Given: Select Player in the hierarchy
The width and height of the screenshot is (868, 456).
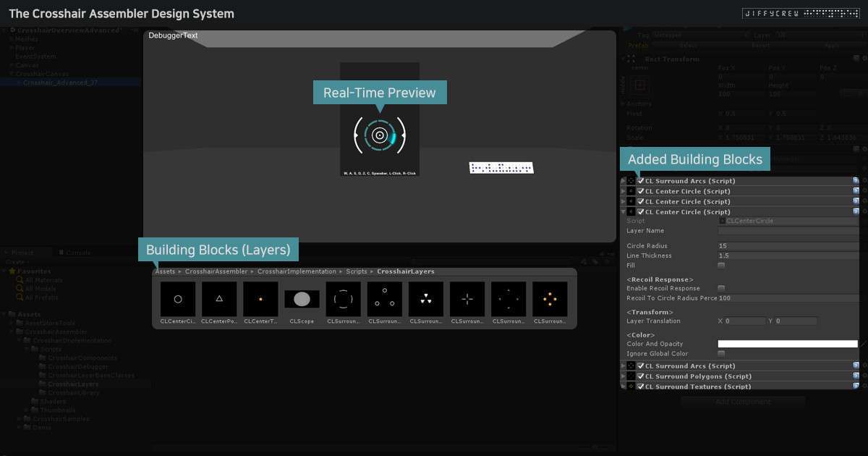Looking at the screenshot, I should [x=25, y=48].
